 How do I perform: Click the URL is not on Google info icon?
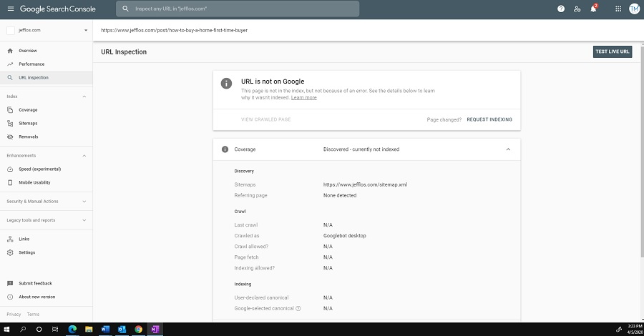[226, 83]
